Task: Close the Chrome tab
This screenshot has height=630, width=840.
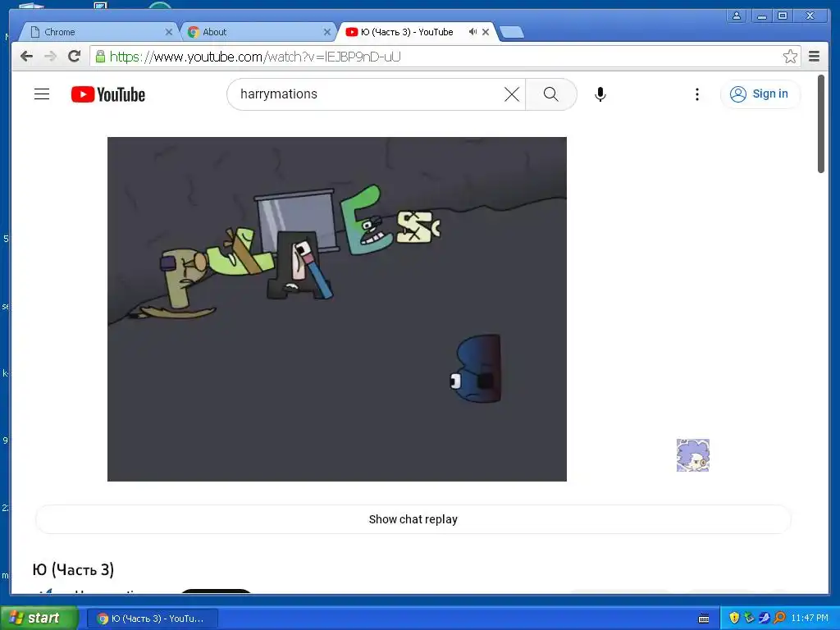Action: click(x=169, y=32)
